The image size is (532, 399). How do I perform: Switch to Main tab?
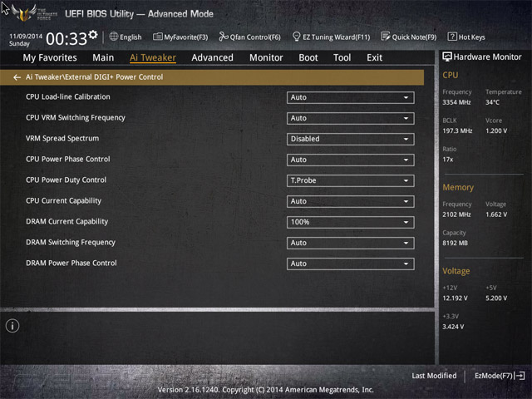coord(103,57)
